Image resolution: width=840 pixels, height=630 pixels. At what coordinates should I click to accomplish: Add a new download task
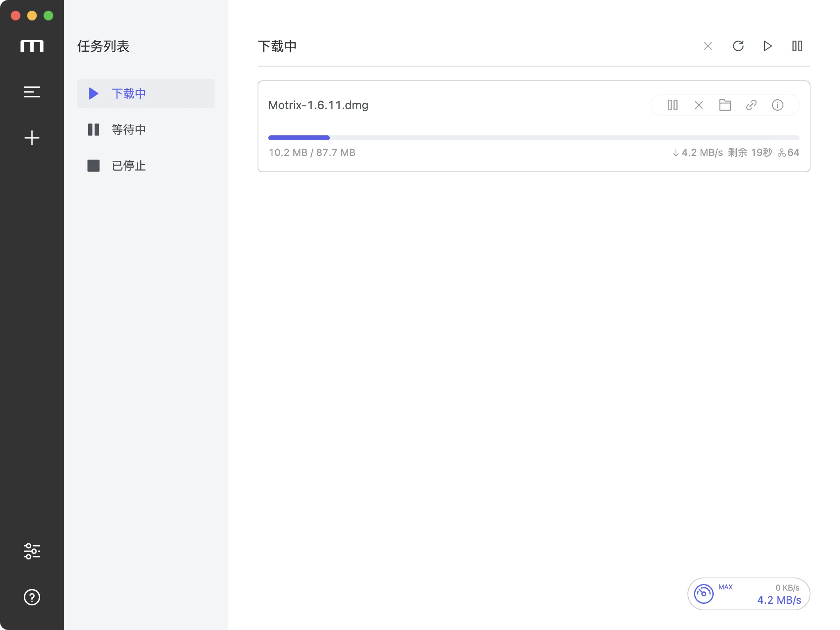click(32, 138)
